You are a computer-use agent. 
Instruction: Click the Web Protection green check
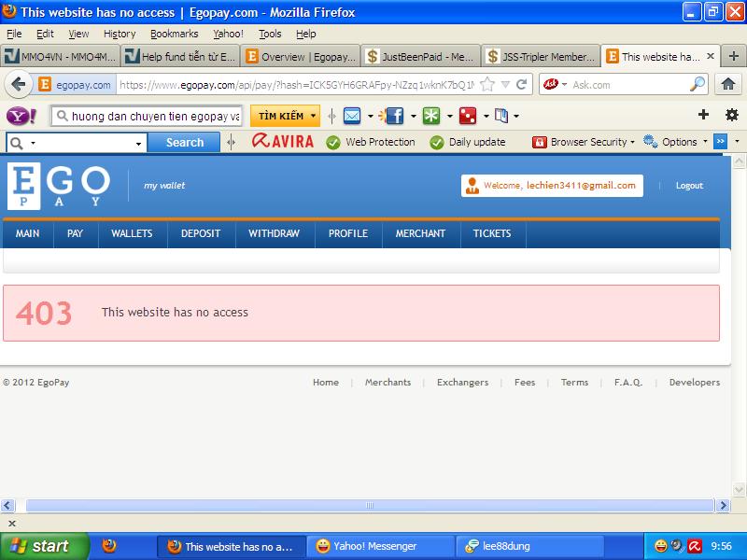[x=333, y=143]
